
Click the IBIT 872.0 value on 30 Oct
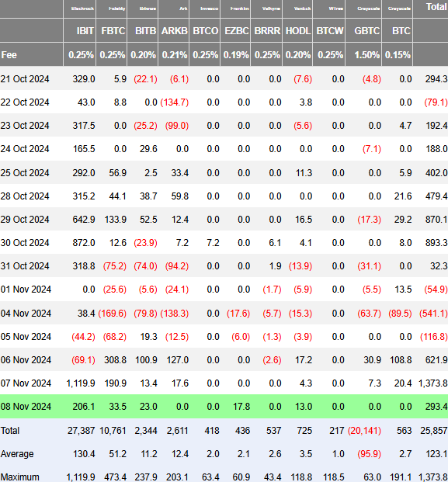[84, 243]
